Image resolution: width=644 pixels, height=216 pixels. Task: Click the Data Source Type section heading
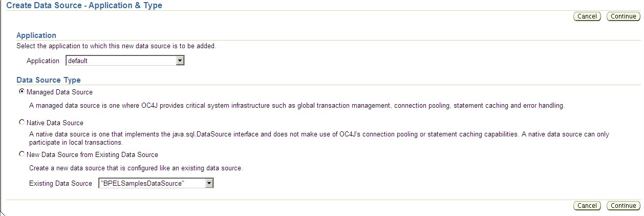pyautogui.click(x=49, y=80)
